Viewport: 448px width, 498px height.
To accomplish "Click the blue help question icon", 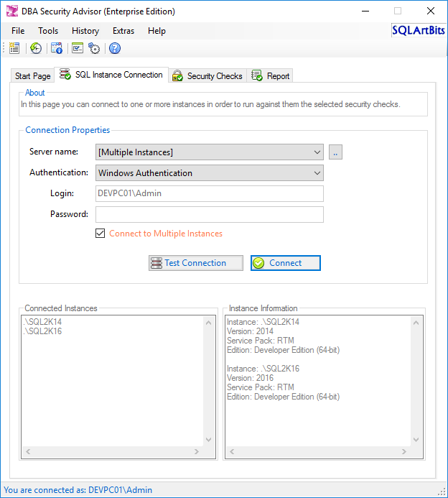I will [x=115, y=48].
